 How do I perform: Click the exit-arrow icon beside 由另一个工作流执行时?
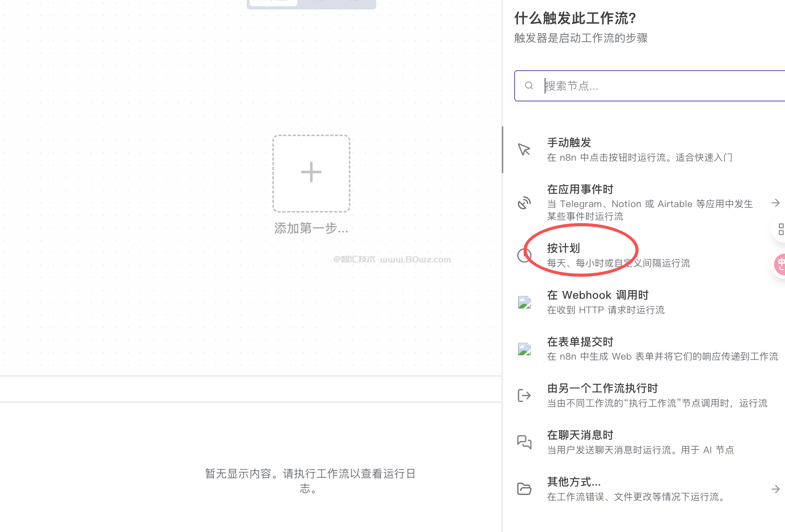(524, 395)
